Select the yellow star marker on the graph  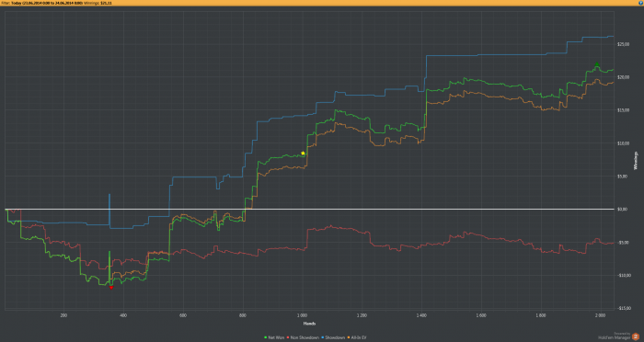[x=303, y=154]
